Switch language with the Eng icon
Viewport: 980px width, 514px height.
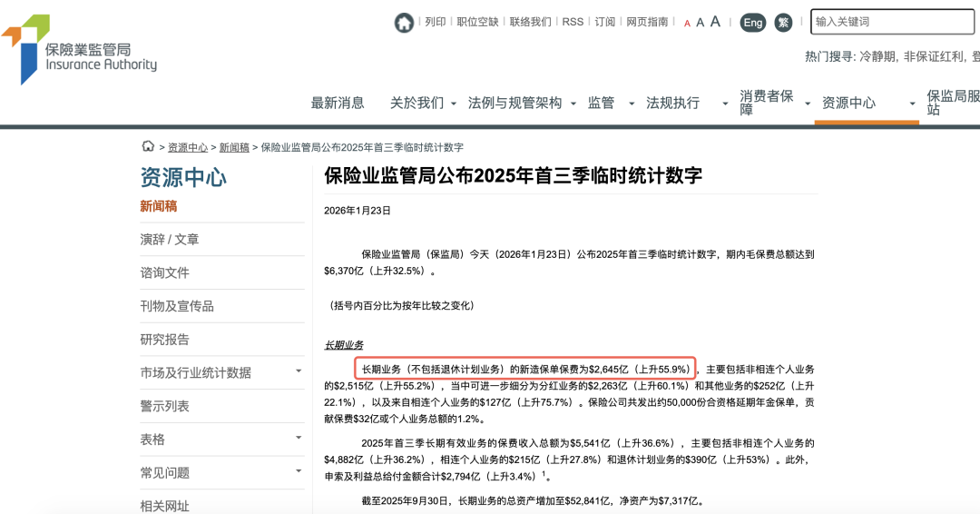tap(752, 23)
